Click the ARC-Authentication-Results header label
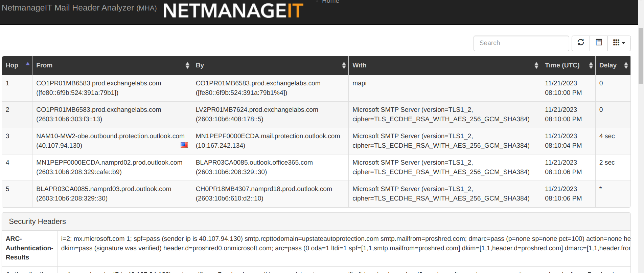Image resolution: width=644 pixels, height=273 pixels. 29,248
